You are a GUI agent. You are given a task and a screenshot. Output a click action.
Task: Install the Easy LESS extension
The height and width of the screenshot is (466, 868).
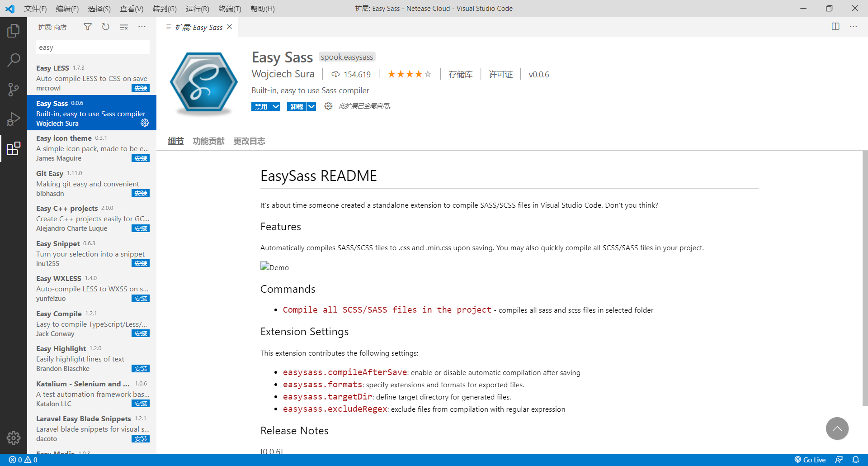[x=141, y=88]
